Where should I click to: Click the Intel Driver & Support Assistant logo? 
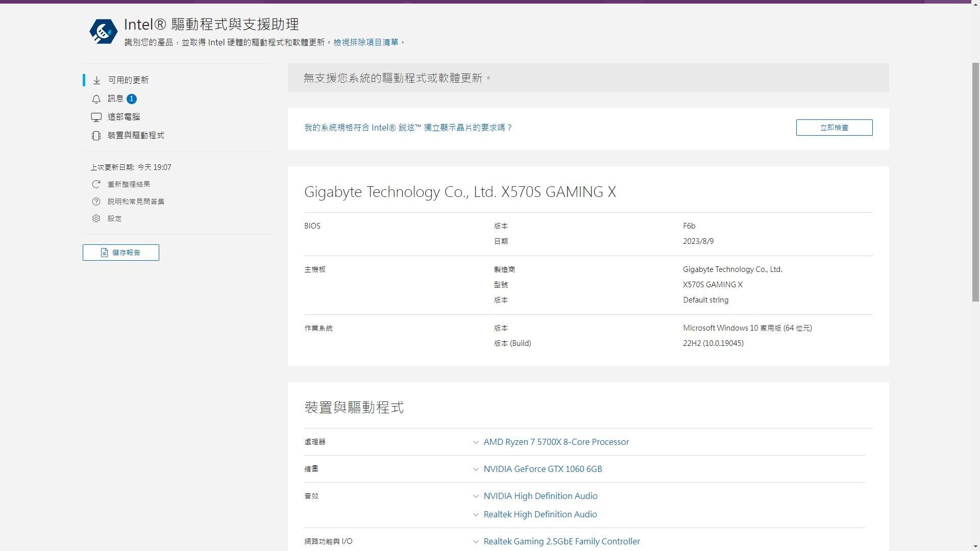(x=103, y=32)
